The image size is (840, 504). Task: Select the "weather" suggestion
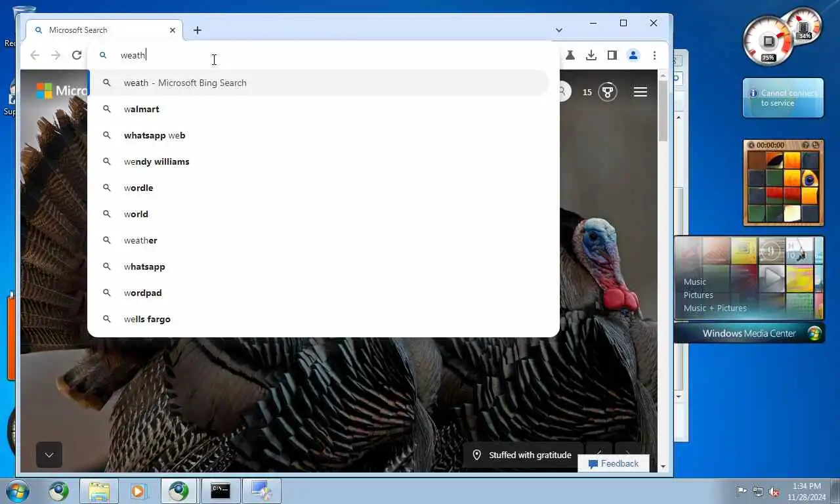click(x=319, y=240)
